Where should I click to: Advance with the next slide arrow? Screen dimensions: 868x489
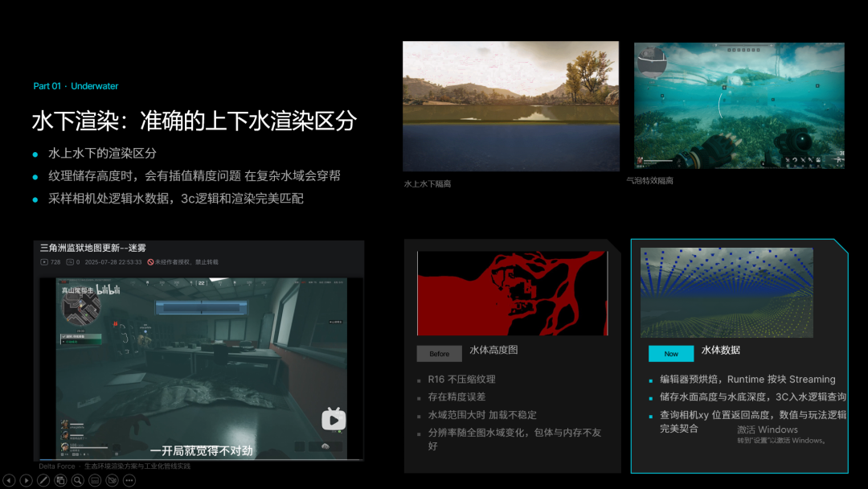click(26, 480)
